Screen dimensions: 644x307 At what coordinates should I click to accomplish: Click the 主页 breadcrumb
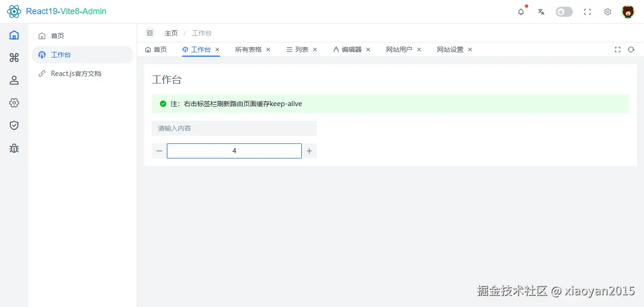point(171,33)
